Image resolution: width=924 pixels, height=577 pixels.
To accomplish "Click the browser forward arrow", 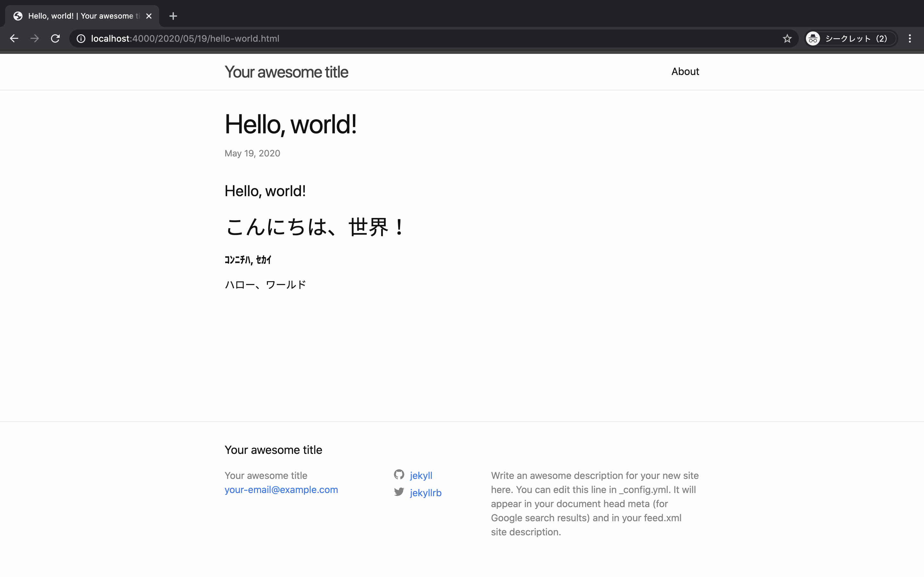I will point(35,38).
